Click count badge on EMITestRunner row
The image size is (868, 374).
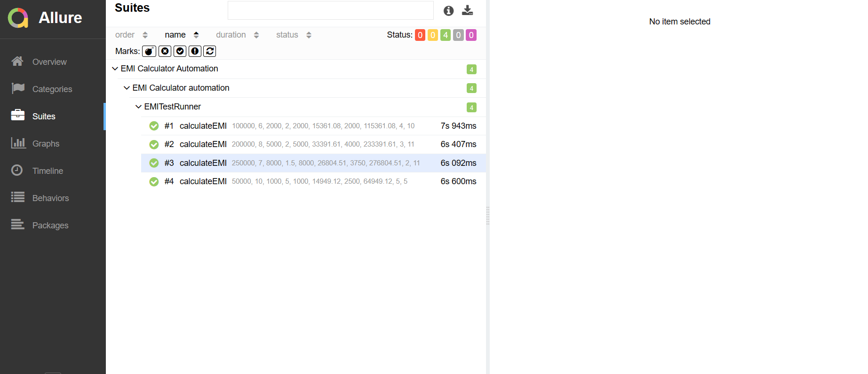click(471, 108)
